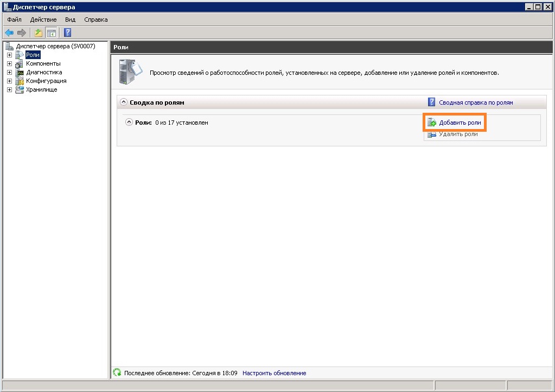Viewport: 555px width, 392px height.
Task: Click the blue Back arrow in toolbar
Action: 9,33
